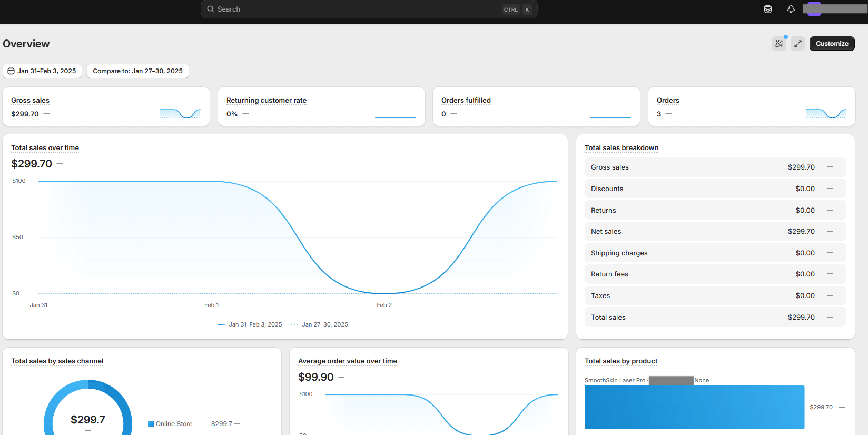The height and width of the screenshot is (435, 868).
Task: Expand dashboard to fullscreen
Action: pyautogui.click(x=798, y=44)
